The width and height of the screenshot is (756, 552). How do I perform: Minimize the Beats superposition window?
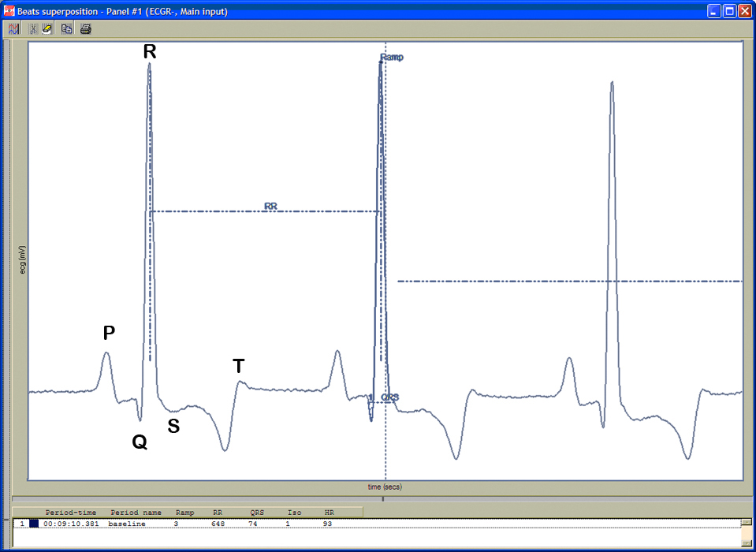click(713, 11)
